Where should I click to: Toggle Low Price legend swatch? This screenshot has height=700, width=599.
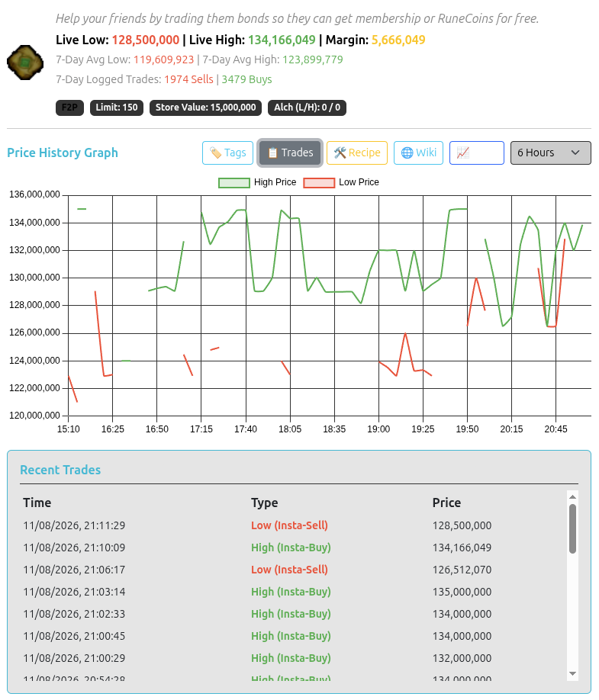(x=319, y=182)
